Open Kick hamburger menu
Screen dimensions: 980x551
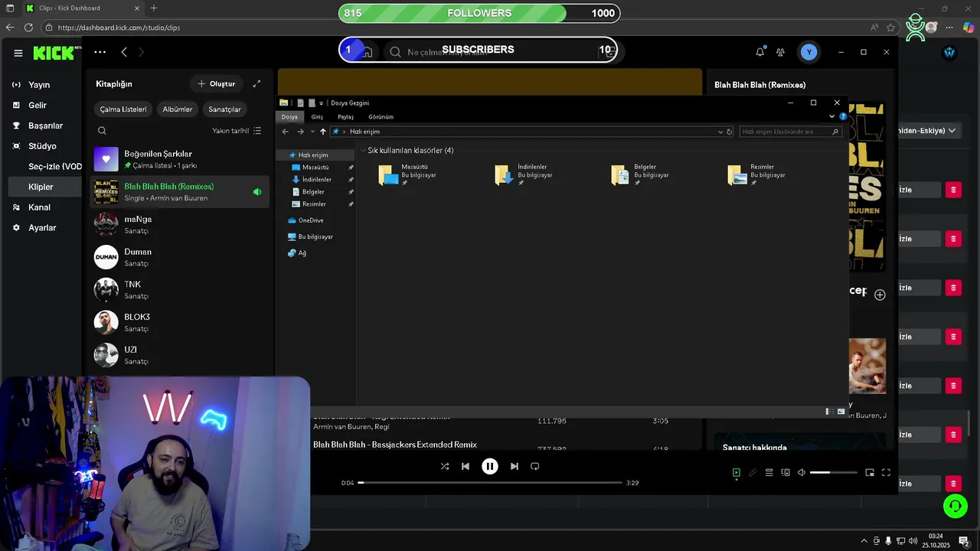[18, 53]
